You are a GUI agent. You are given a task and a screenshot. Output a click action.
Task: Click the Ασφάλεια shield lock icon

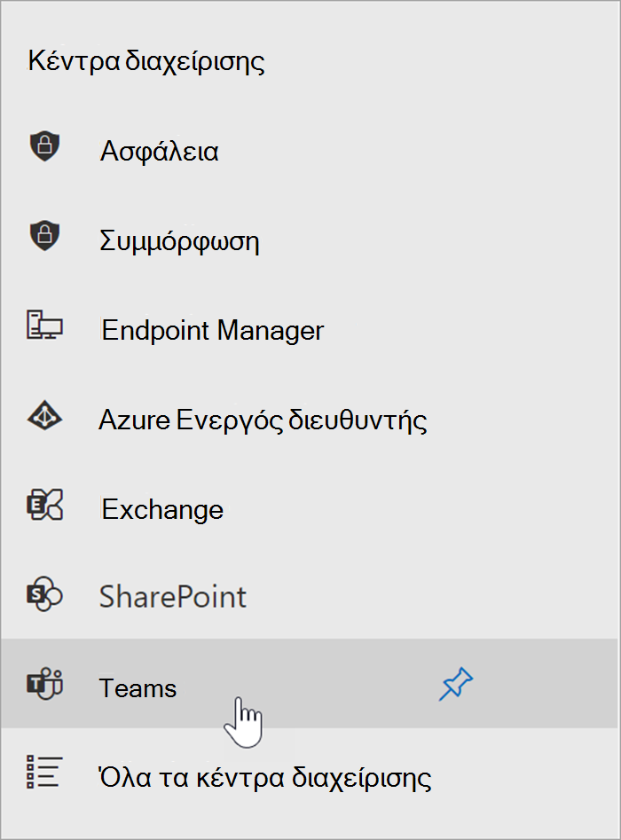[x=44, y=146]
